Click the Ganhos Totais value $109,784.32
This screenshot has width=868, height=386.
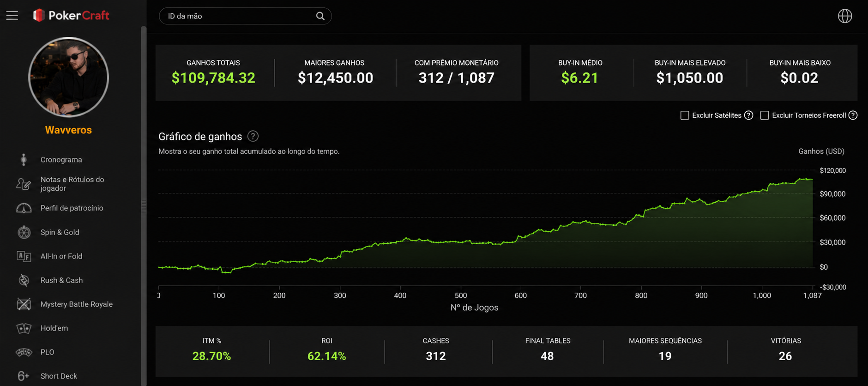tap(213, 78)
